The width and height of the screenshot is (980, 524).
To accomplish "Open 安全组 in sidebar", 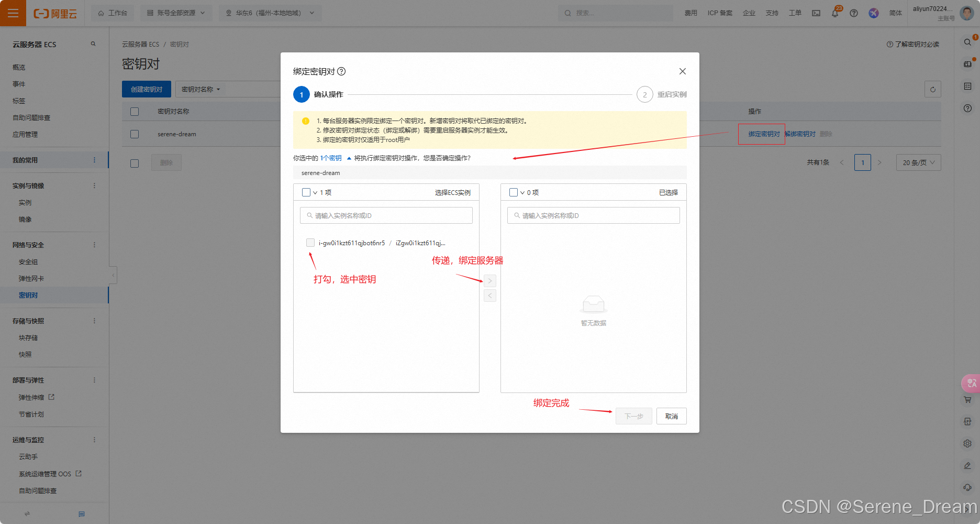I will (28, 261).
